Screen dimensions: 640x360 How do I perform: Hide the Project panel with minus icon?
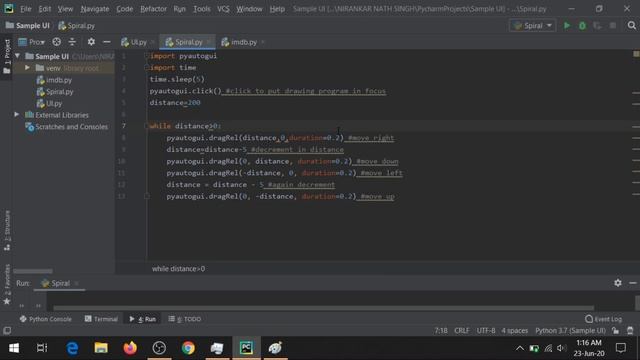click(x=107, y=42)
